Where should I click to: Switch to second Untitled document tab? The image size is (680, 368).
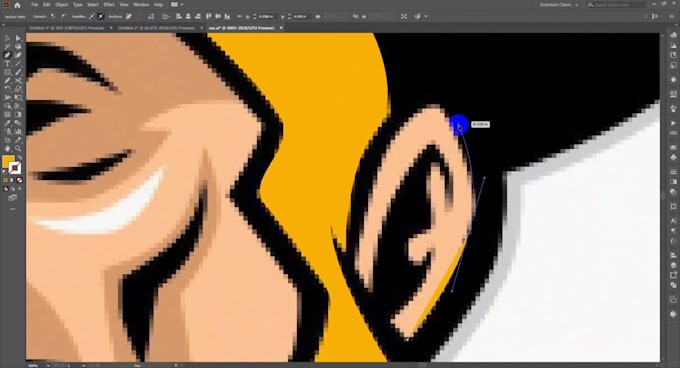pos(156,28)
